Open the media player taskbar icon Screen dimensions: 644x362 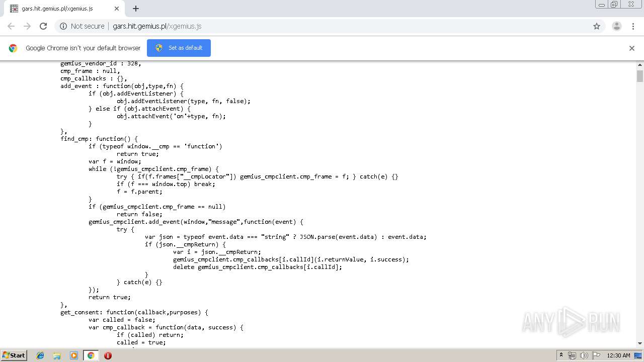(x=74, y=355)
